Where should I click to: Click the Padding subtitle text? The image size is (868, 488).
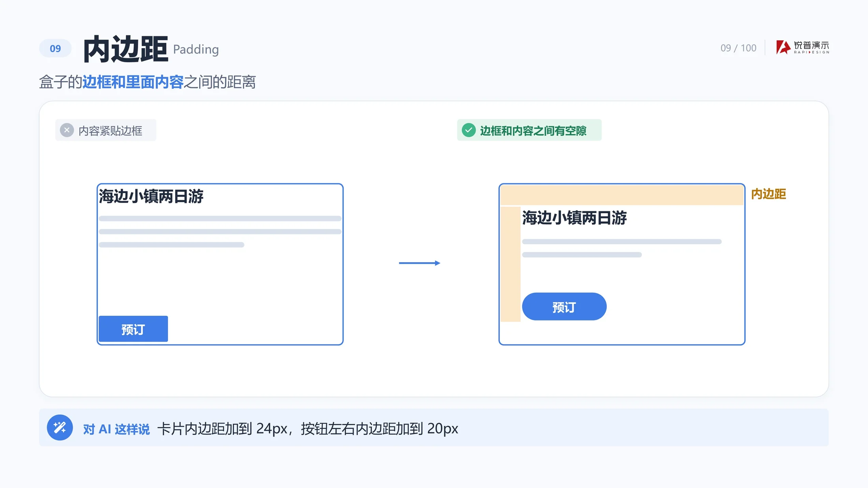196,49
